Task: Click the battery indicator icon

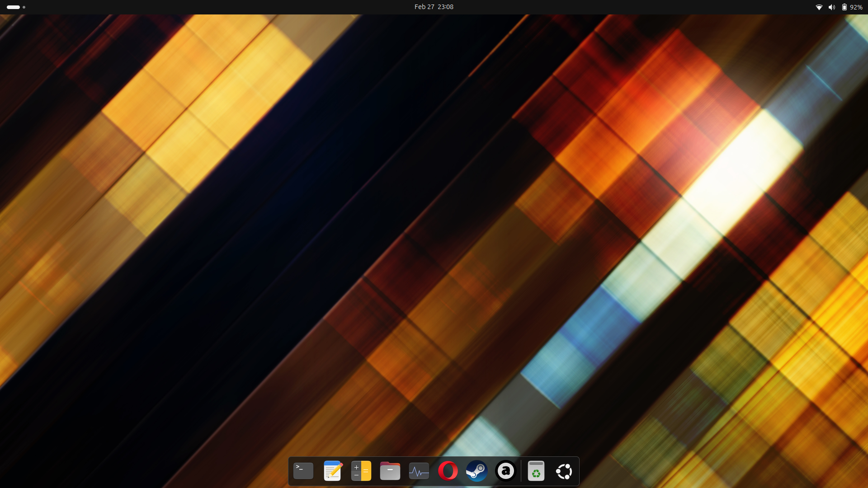Action: 844,7
